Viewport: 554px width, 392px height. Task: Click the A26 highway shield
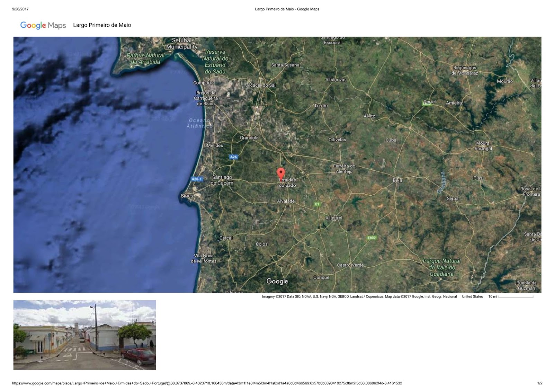234,157
